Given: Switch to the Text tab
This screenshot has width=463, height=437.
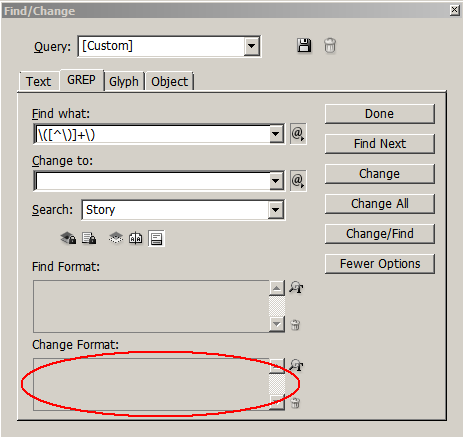Looking at the screenshot, I should click(39, 81).
